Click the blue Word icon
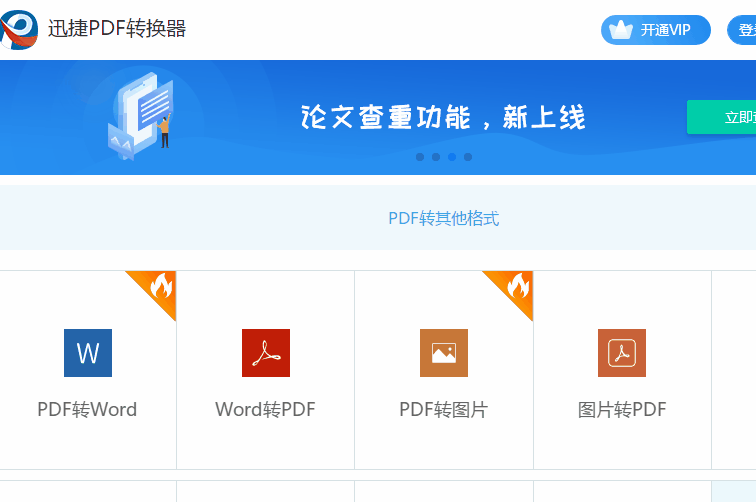 88,353
